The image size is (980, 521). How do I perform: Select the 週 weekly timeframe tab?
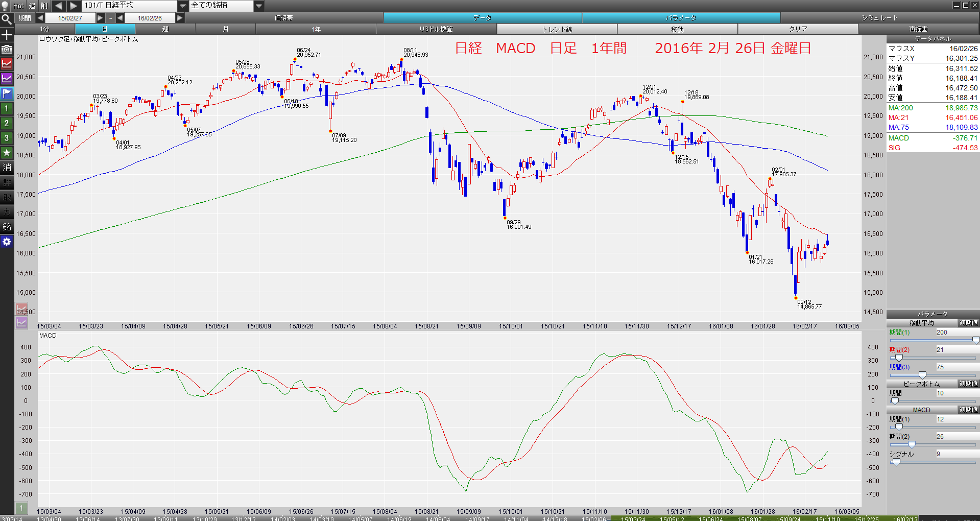[165, 29]
